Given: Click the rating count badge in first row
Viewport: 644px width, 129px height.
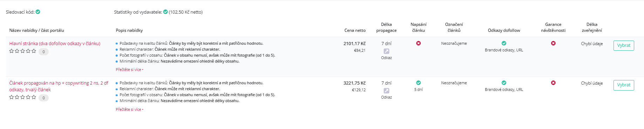Looking at the screenshot, I should (43, 52).
